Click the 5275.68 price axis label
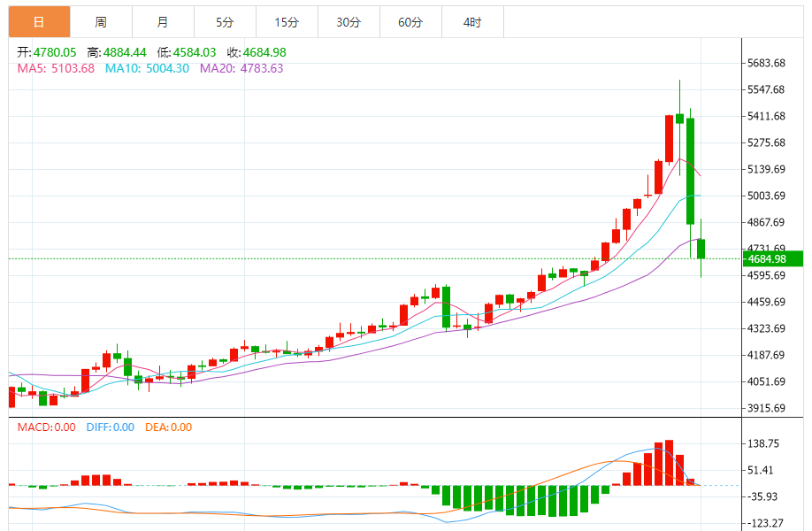This screenshot has height=531, width=812. [766, 142]
